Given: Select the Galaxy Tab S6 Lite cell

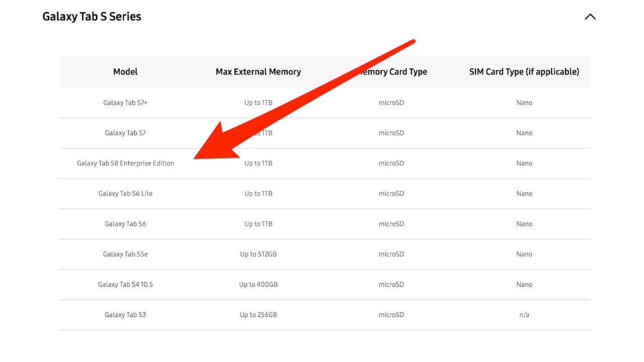Looking at the screenshot, I should click(x=125, y=194).
